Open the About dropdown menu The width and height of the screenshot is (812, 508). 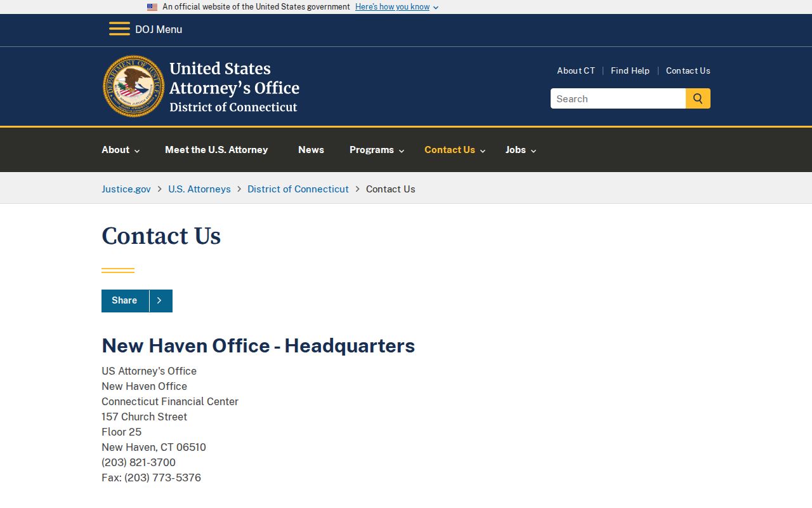click(121, 150)
